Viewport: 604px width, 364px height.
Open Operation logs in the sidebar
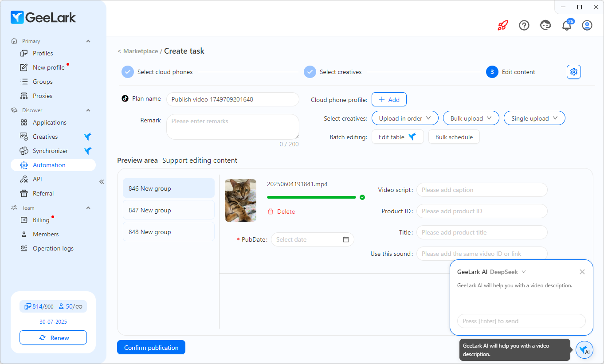coord(53,248)
